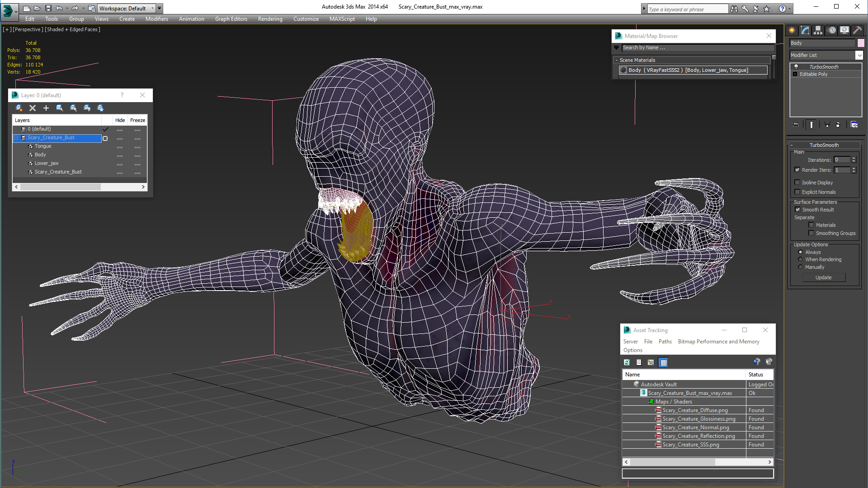The image size is (868, 488).
Task: Uncheck the Smooth Result checkbox
Action: point(797,210)
